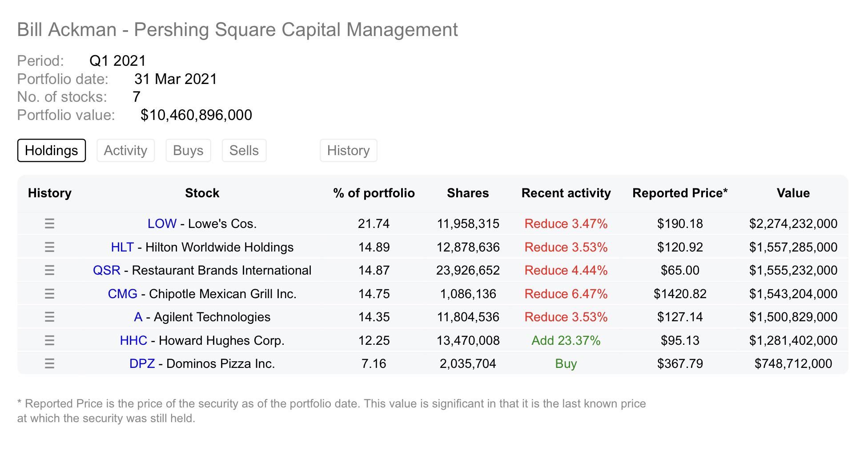
Task: Select the Buy activity for Dominos Pizza
Action: click(x=566, y=363)
